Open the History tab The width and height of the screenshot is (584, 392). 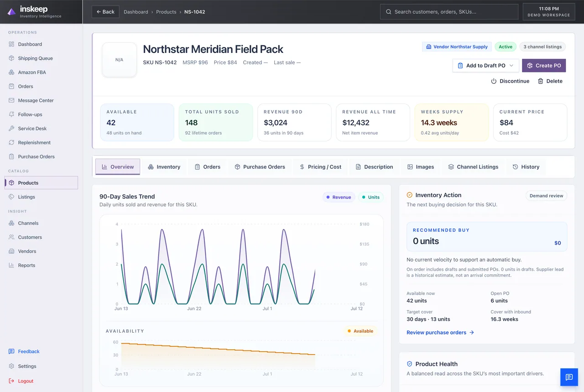526,167
